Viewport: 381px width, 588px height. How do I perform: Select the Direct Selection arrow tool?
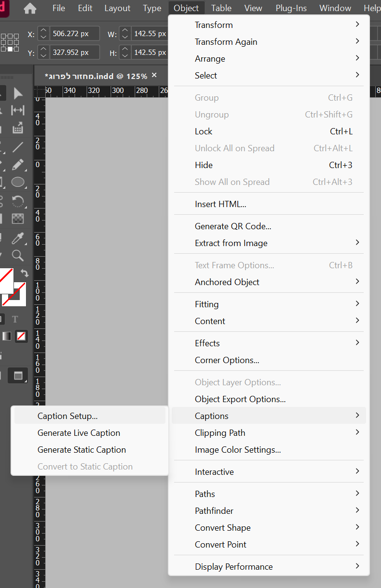pyautogui.click(x=18, y=93)
